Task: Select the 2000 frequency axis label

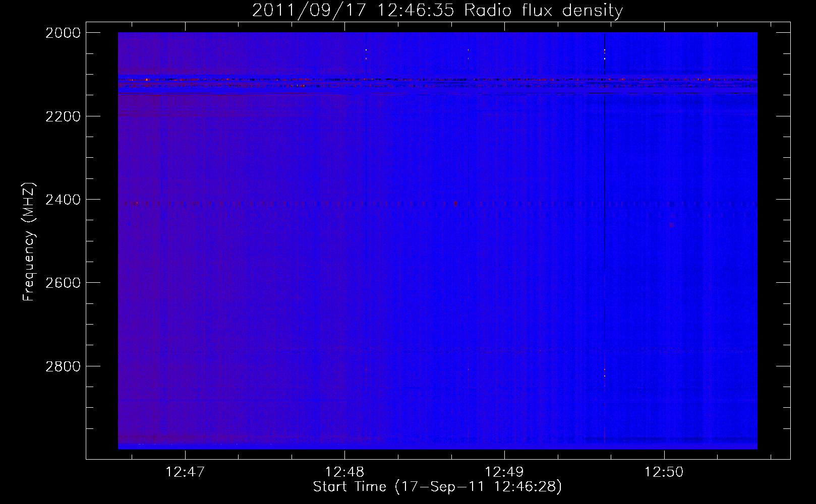Action: (63, 33)
